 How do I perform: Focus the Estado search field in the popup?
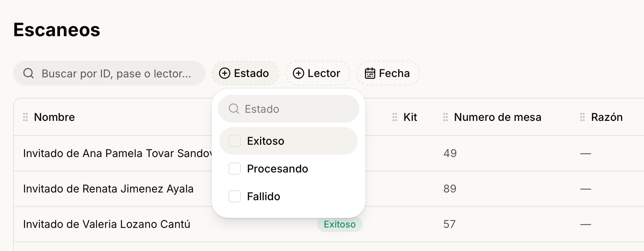289,109
